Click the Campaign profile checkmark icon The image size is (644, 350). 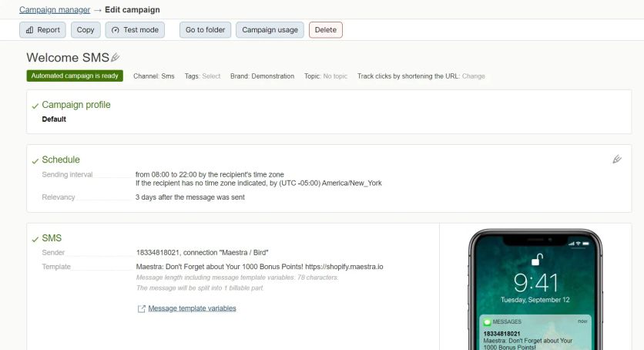[35, 106]
